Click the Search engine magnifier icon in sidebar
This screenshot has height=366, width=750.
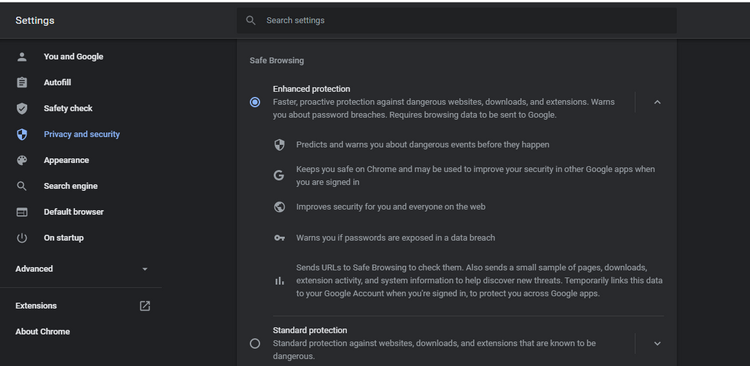point(22,186)
